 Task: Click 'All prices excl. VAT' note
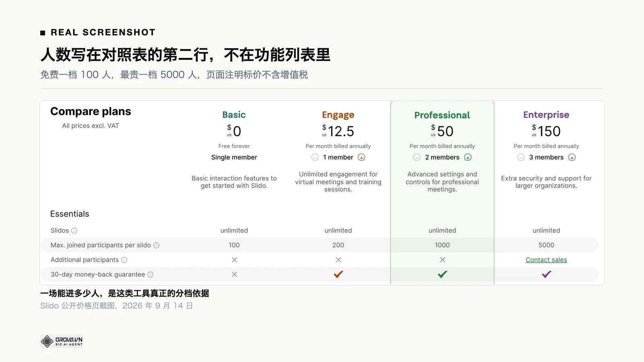tap(91, 126)
